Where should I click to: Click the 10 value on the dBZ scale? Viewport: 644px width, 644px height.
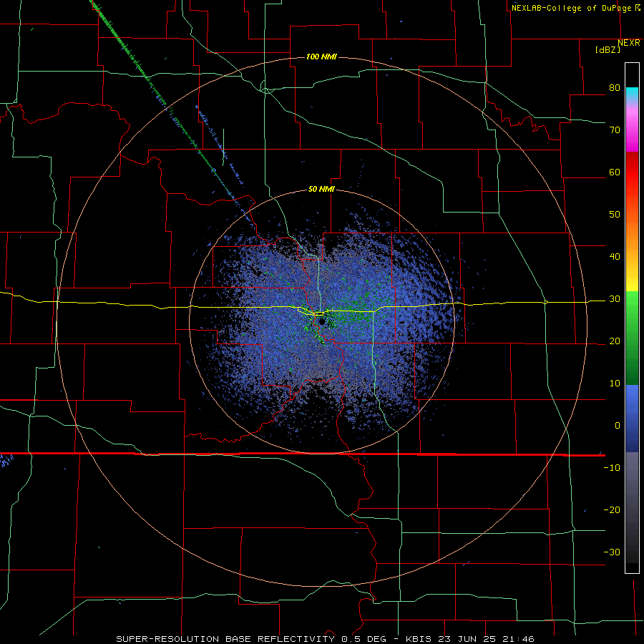(615, 384)
